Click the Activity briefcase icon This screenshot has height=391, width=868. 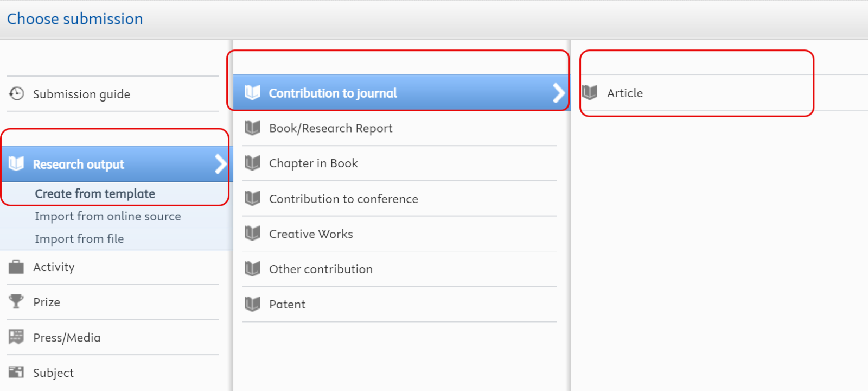coord(16,267)
